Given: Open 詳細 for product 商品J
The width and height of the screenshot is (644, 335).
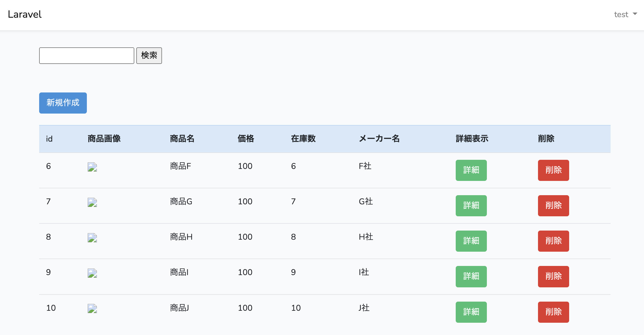Looking at the screenshot, I should (471, 312).
